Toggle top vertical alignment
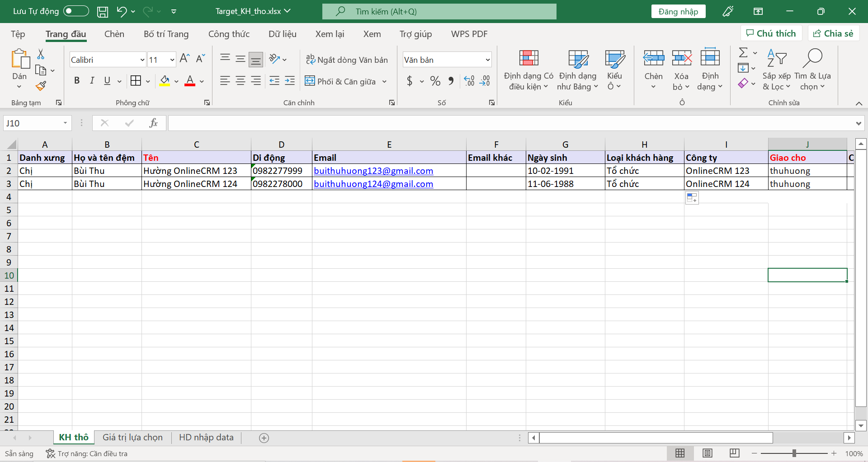 point(225,58)
